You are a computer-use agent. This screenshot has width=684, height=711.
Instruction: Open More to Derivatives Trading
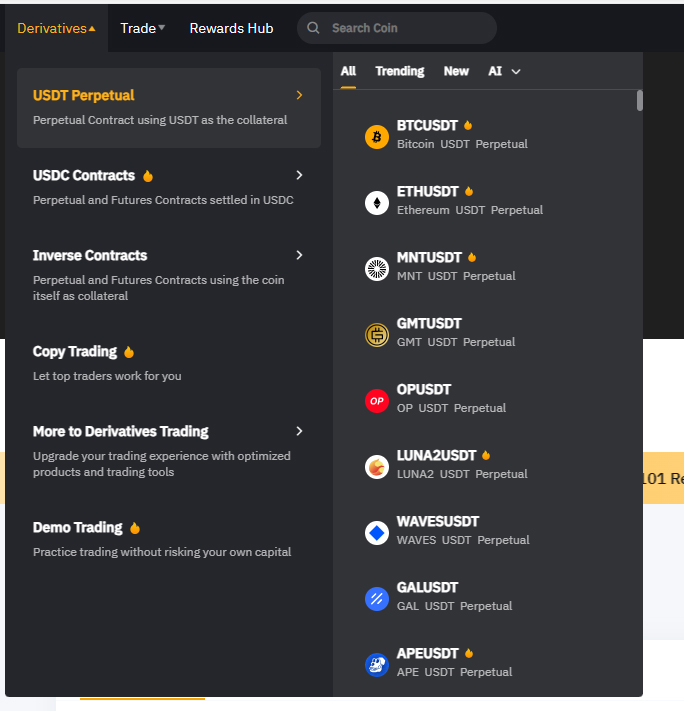(x=169, y=451)
